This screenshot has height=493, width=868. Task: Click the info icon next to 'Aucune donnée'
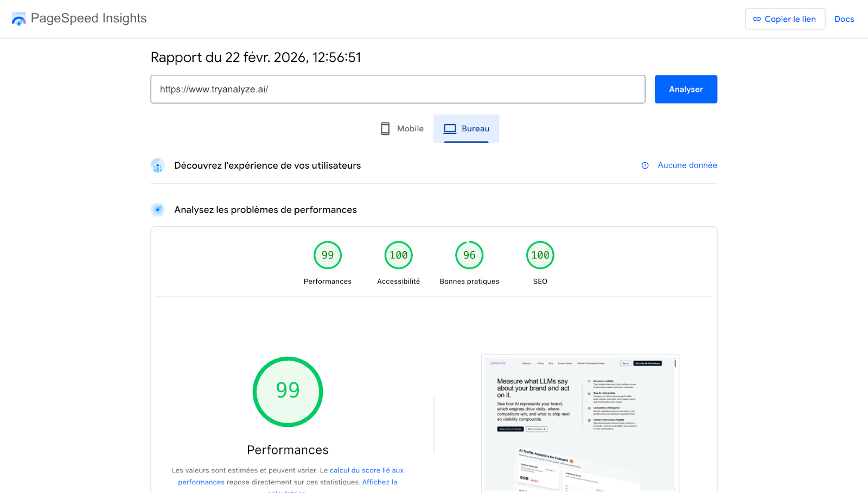click(644, 165)
